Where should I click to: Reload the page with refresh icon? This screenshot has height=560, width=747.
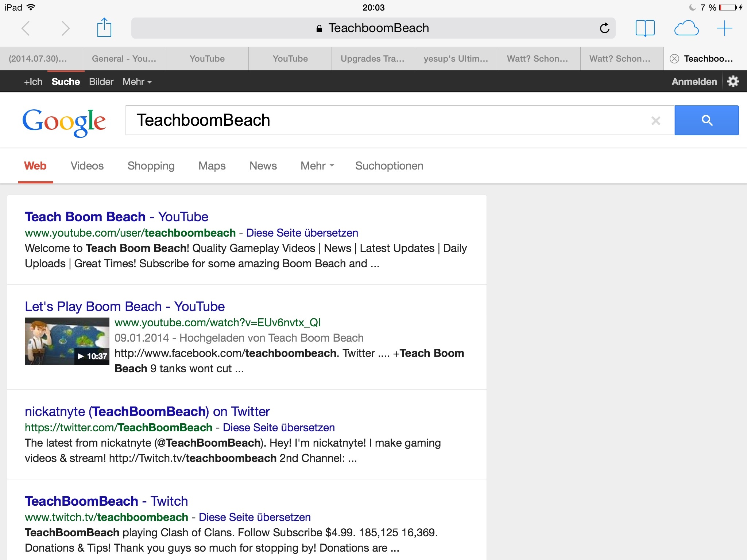pyautogui.click(x=604, y=28)
